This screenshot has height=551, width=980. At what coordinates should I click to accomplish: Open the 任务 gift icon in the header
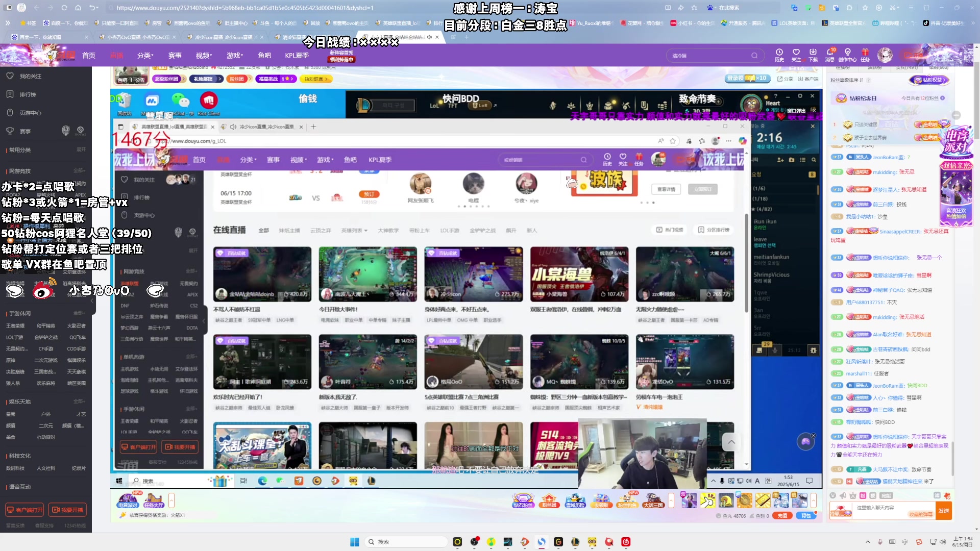point(865,55)
